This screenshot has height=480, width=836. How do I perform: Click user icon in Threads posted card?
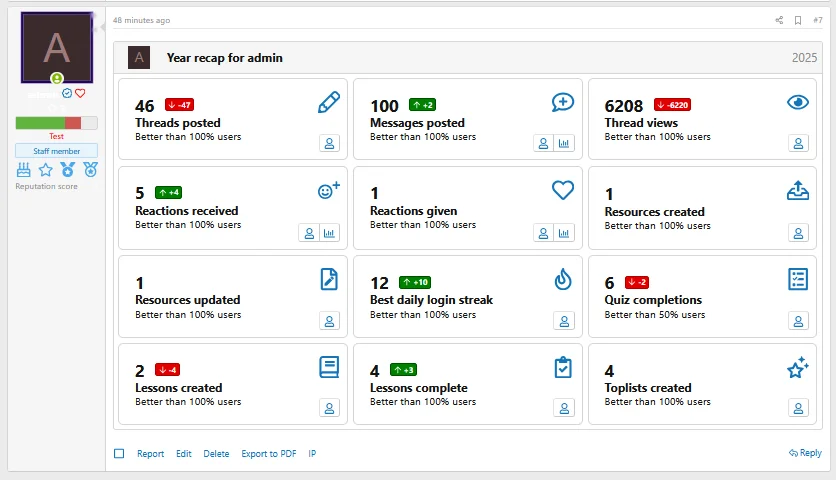coord(330,144)
